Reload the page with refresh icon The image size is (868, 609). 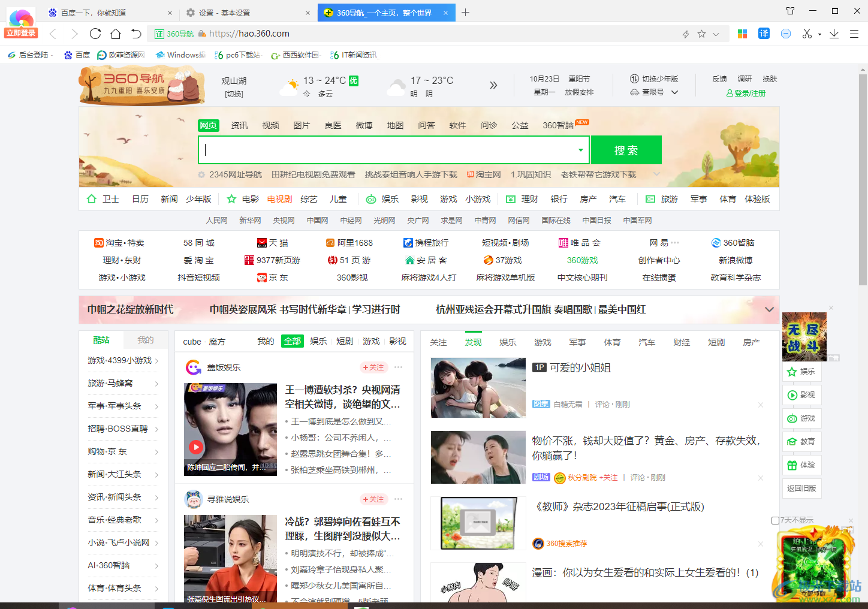[x=95, y=34]
